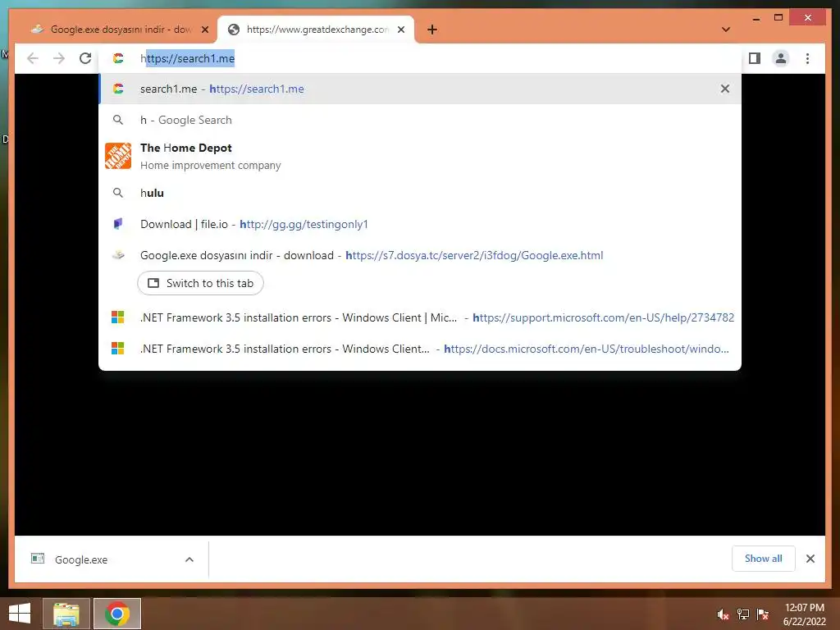Close the downloads bar
The width and height of the screenshot is (840, 630).
(x=810, y=559)
